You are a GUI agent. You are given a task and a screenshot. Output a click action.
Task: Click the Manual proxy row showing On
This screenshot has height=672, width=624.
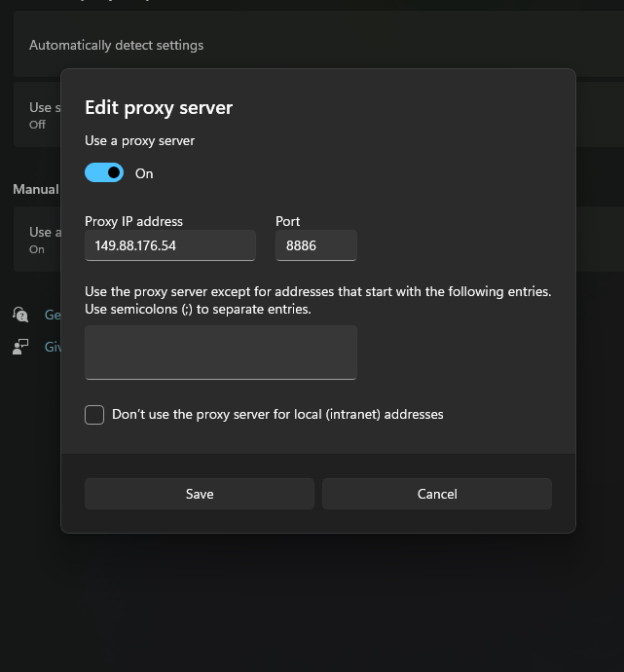(x=37, y=240)
